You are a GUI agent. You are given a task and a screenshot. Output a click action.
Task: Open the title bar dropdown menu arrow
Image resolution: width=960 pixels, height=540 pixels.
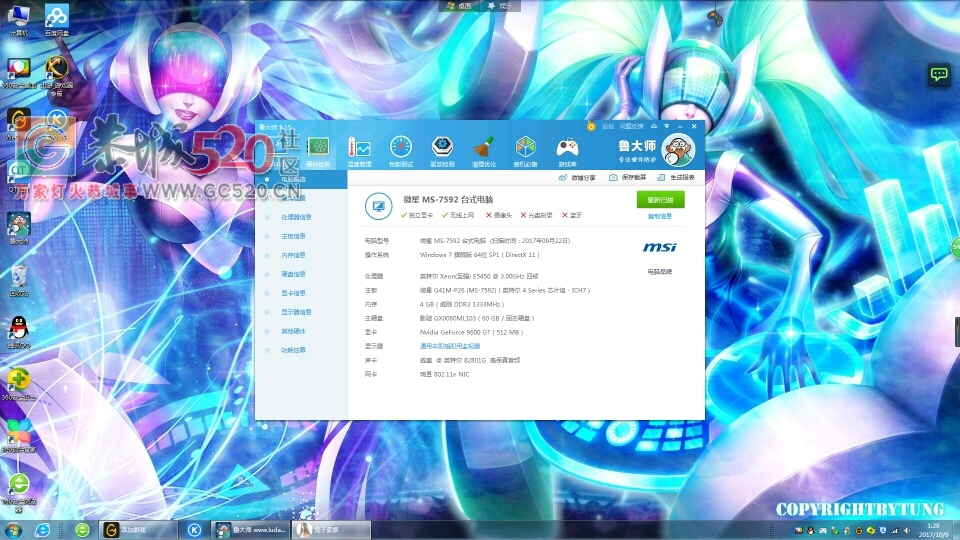[x=667, y=126]
